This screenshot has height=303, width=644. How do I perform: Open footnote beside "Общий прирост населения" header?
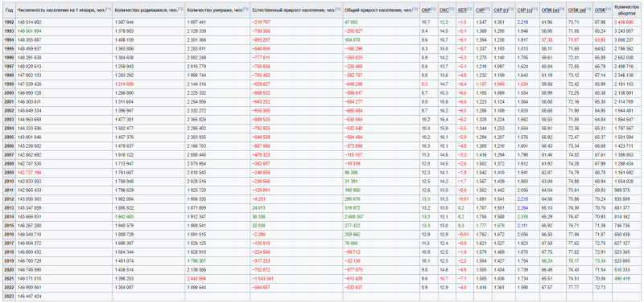[x=415, y=8]
